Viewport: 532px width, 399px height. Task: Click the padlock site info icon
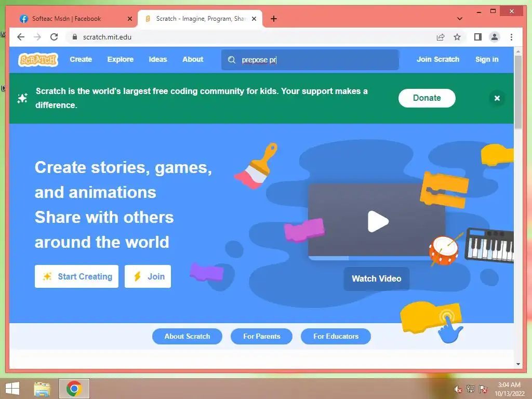tap(75, 37)
